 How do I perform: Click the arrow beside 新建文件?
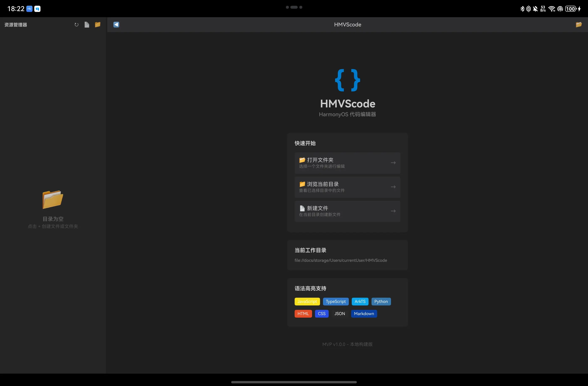(x=393, y=211)
